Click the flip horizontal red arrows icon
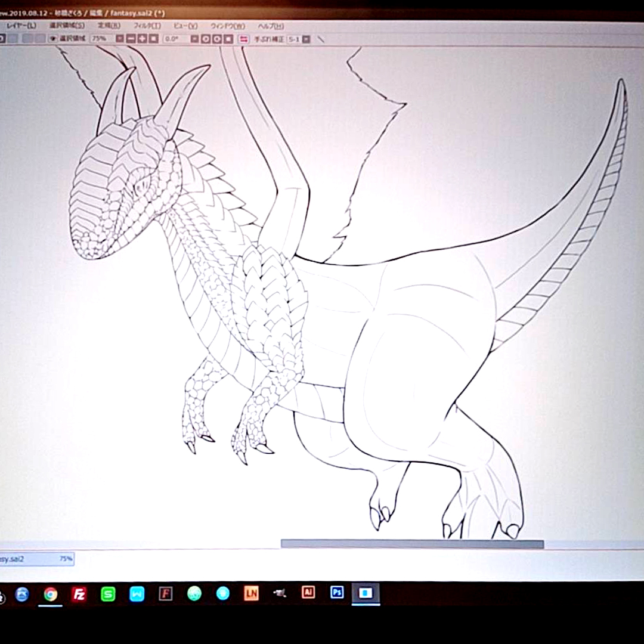Viewport: 644px width, 644px height. (243, 39)
